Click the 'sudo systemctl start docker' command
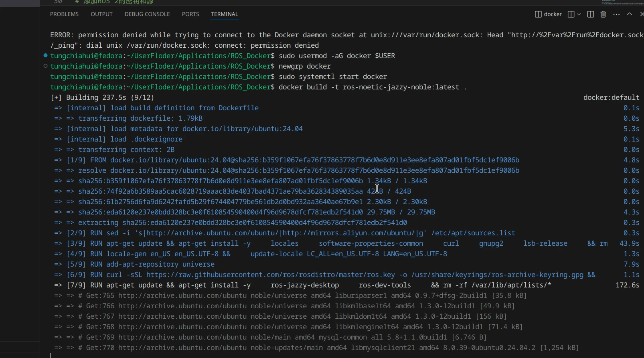644x358 pixels. [x=333, y=77]
